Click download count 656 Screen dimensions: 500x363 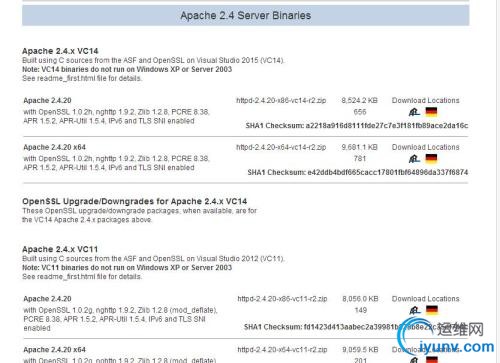point(360,112)
